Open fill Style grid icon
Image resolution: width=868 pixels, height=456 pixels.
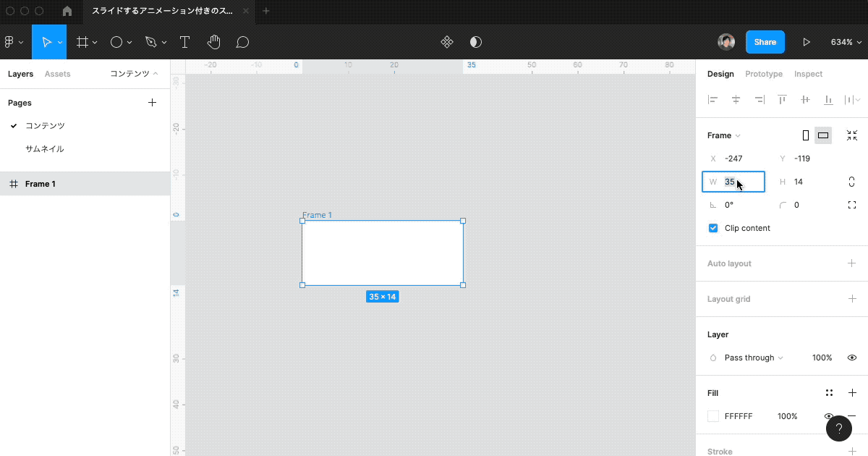click(829, 393)
